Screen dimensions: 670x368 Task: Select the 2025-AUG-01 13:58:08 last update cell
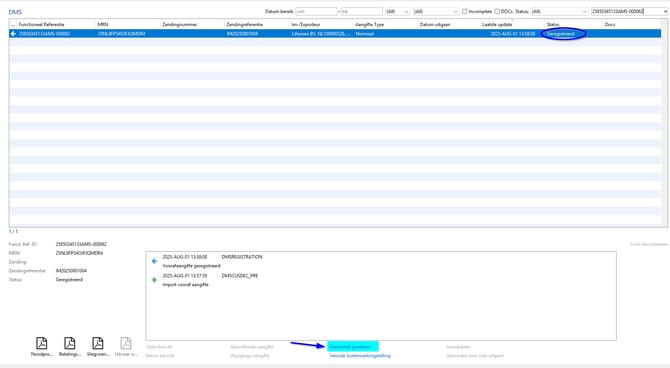point(512,33)
